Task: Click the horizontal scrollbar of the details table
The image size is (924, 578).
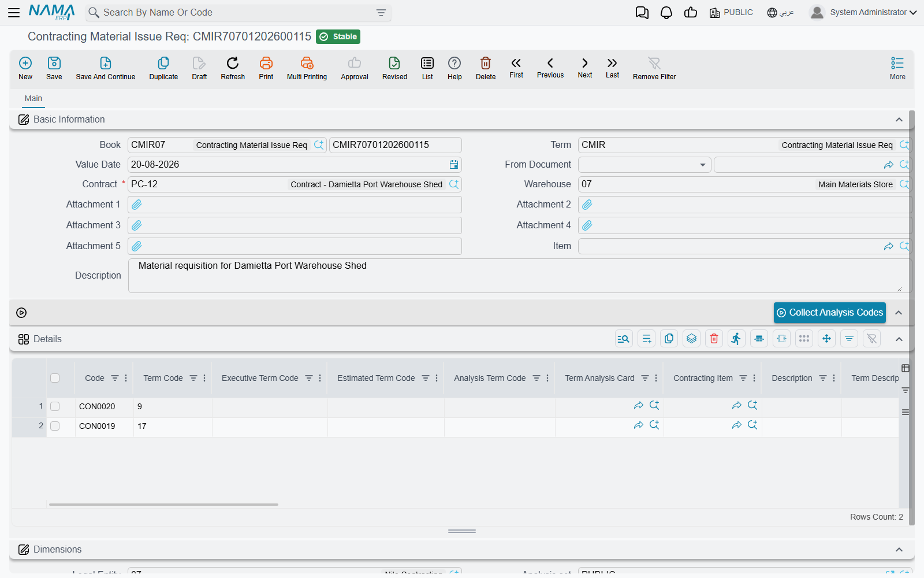Action: [x=164, y=505]
